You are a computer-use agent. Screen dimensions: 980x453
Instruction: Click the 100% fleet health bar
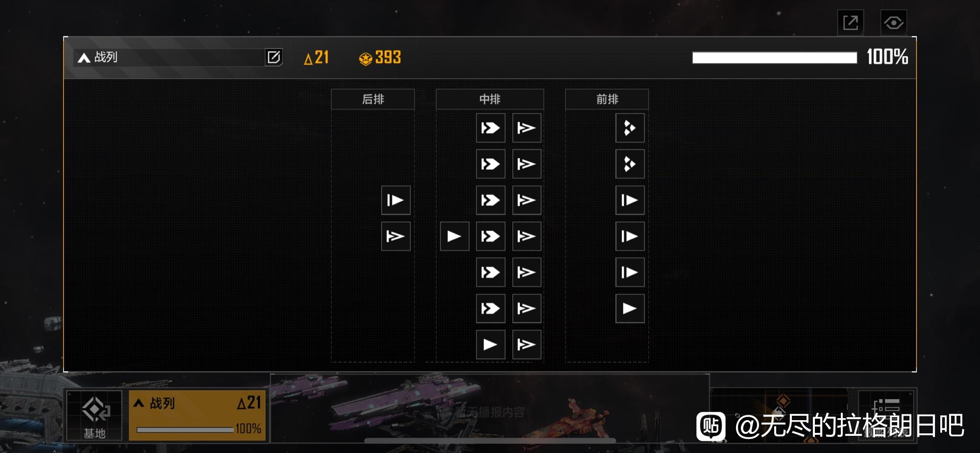click(x=775, y=57)
